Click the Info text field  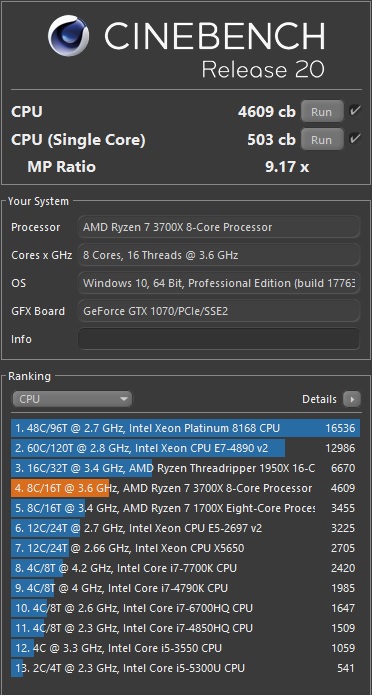click(x=219, y=339)
